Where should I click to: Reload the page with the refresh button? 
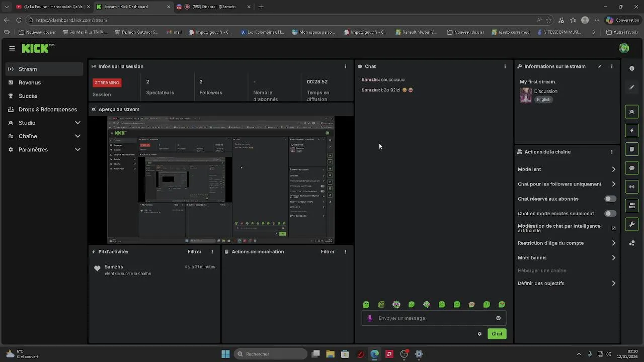[x=19, y=20]
